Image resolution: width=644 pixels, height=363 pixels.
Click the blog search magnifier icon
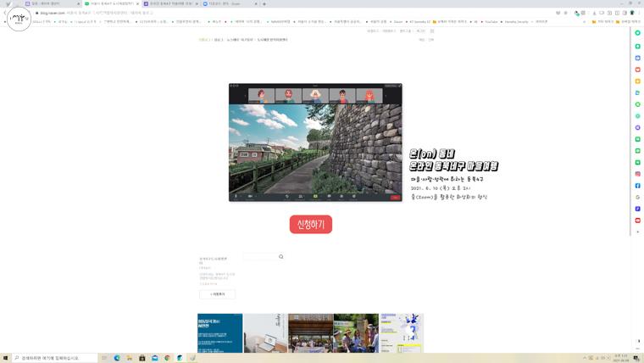281,256
